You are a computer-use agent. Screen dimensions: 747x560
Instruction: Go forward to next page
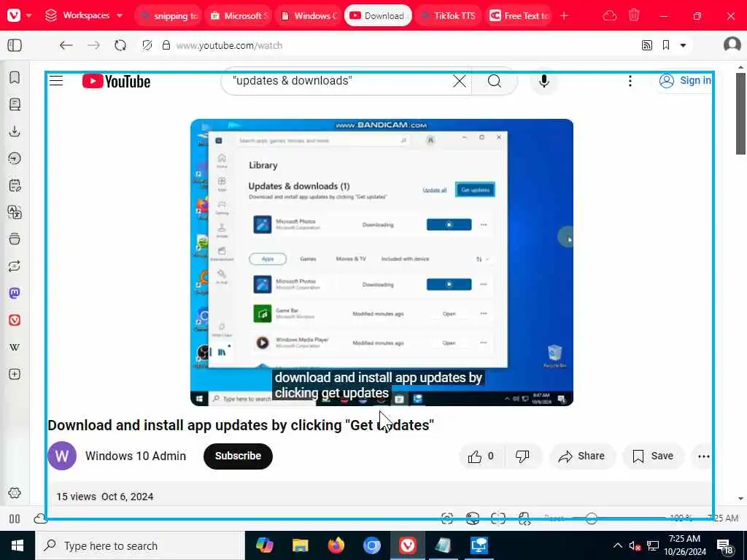click(93, 45)
